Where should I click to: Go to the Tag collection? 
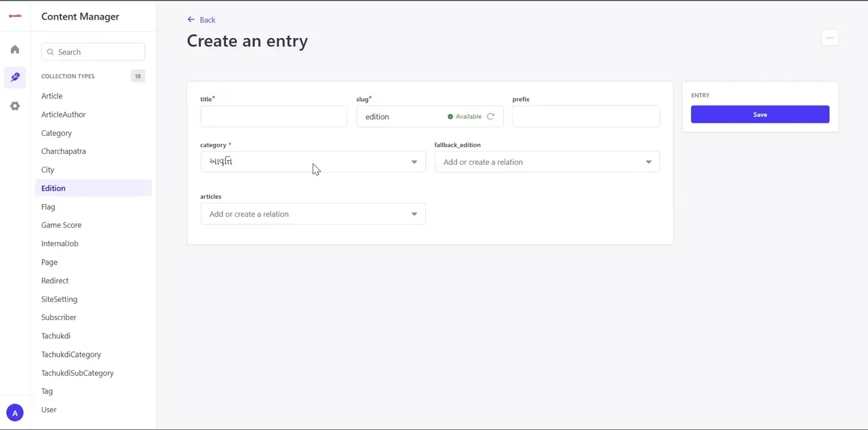(x=47, y=391)
